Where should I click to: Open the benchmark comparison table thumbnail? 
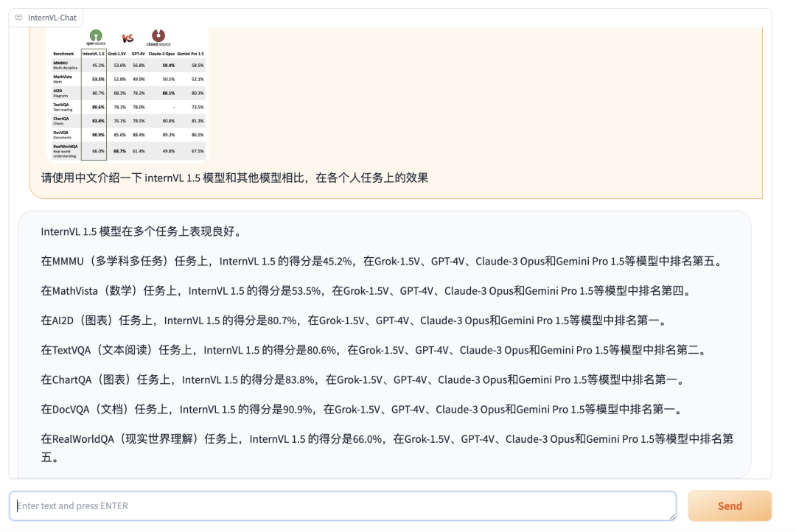pyautogui.click(x=128, y=94)
